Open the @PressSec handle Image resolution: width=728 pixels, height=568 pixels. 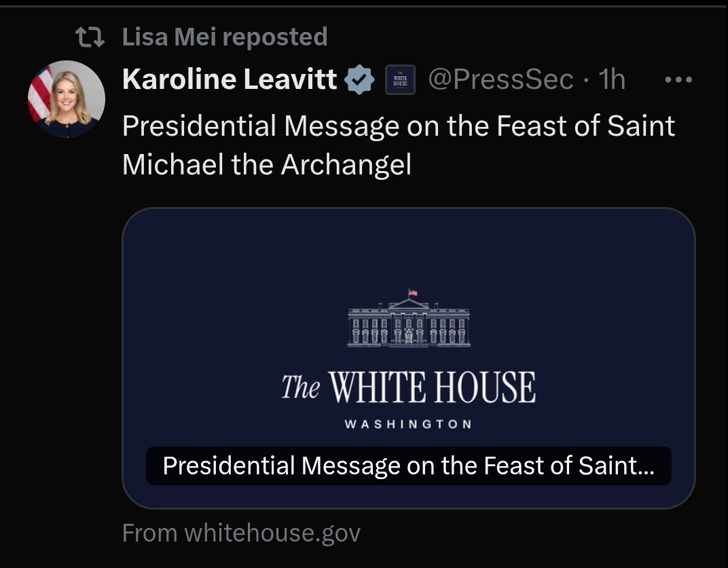point(500,80)
